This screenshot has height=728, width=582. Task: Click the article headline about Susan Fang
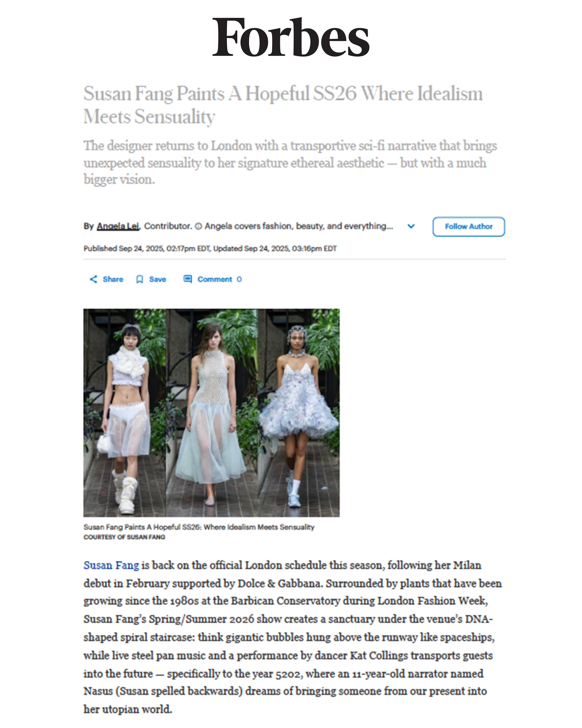point(283,105)
